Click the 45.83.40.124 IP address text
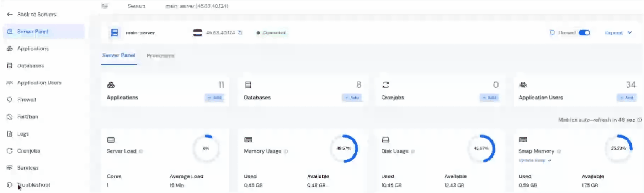Viewport: 644px width, 193px height. click(x=220, y=33)
